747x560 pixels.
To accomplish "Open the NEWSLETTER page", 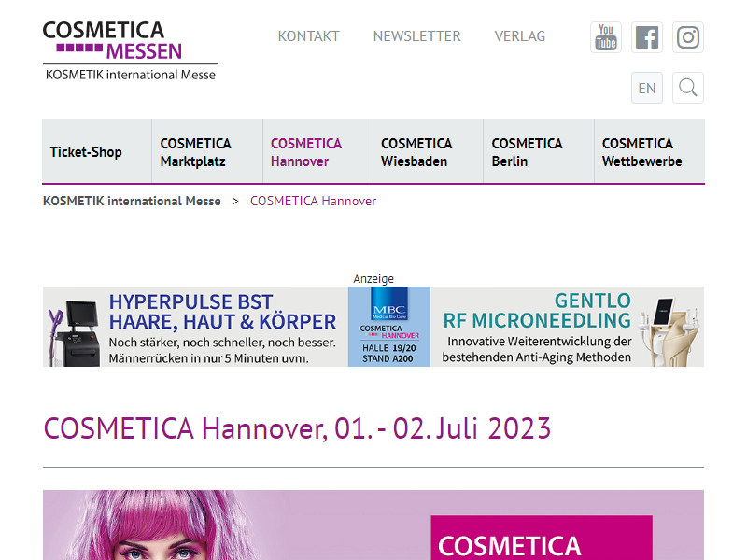I will 416,36.
